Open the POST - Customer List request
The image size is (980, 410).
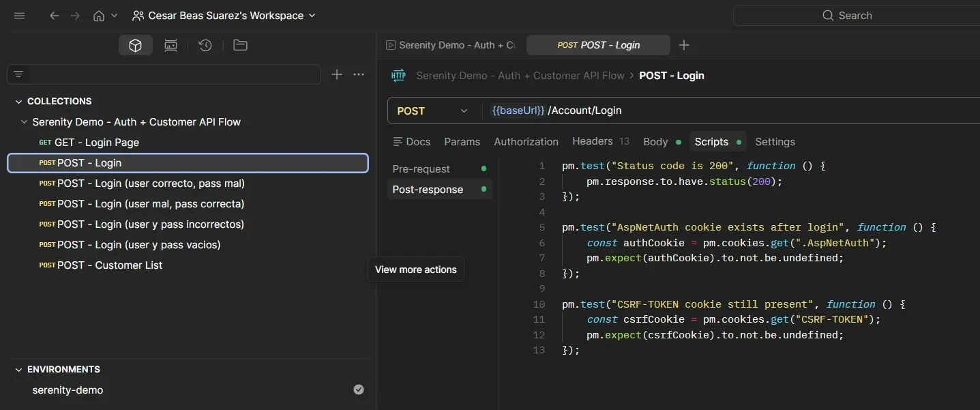108,265
